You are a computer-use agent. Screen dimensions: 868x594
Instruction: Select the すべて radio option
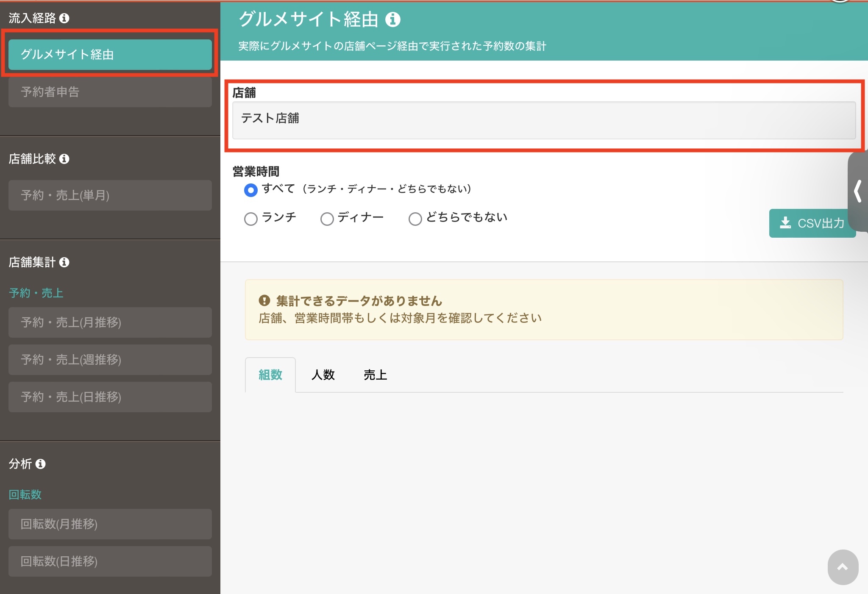[251, 190]
